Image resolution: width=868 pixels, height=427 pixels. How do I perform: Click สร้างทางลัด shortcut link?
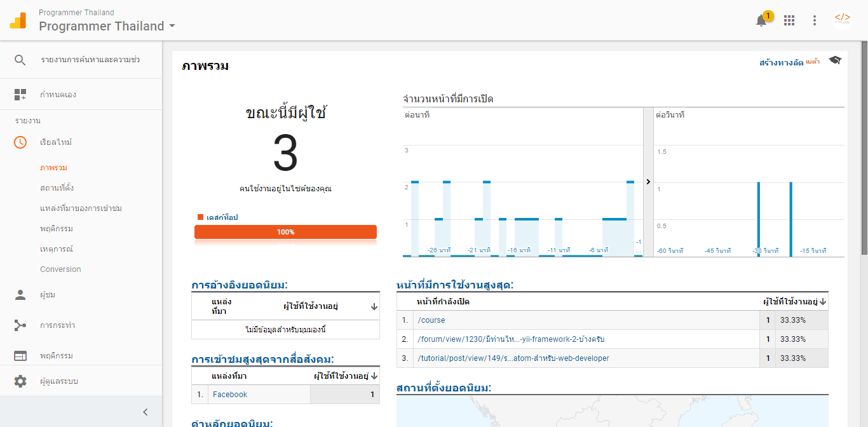(781, 62)
